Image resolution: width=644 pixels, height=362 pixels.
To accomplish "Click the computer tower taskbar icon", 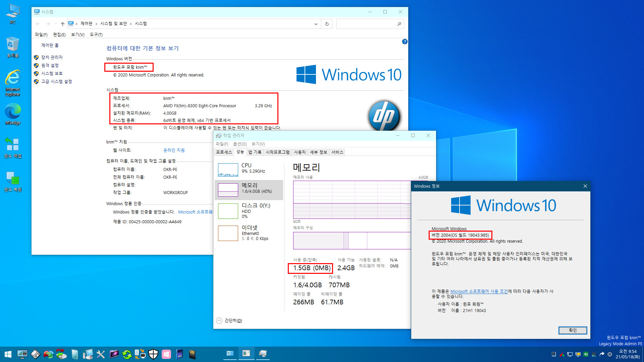I will [88, 354].
